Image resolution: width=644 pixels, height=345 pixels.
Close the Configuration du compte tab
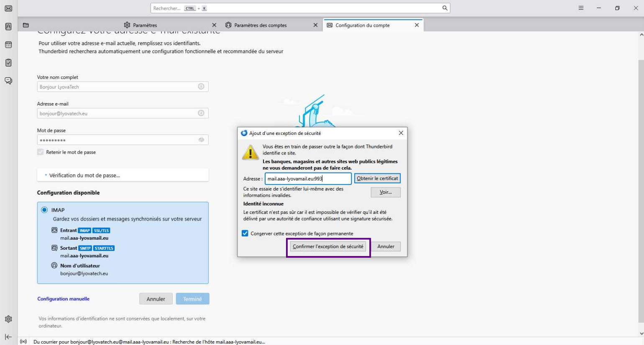pos(417,25)
